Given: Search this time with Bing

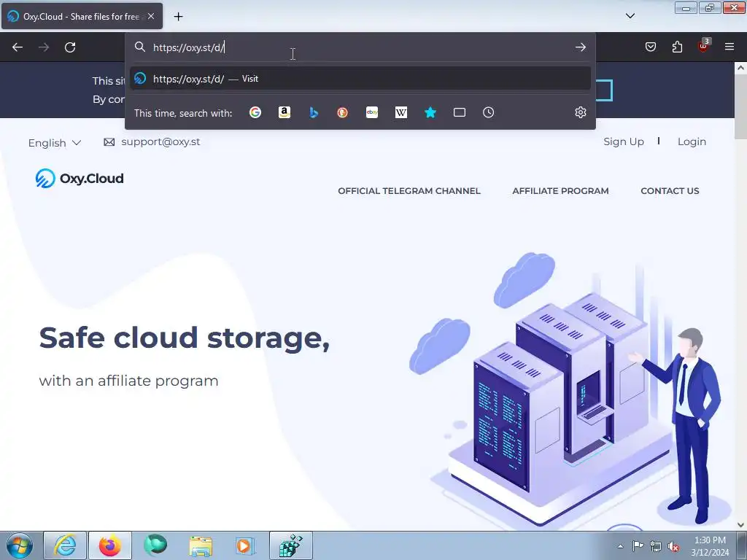Looking at the screenshot, I should click(x=314, y=112).
